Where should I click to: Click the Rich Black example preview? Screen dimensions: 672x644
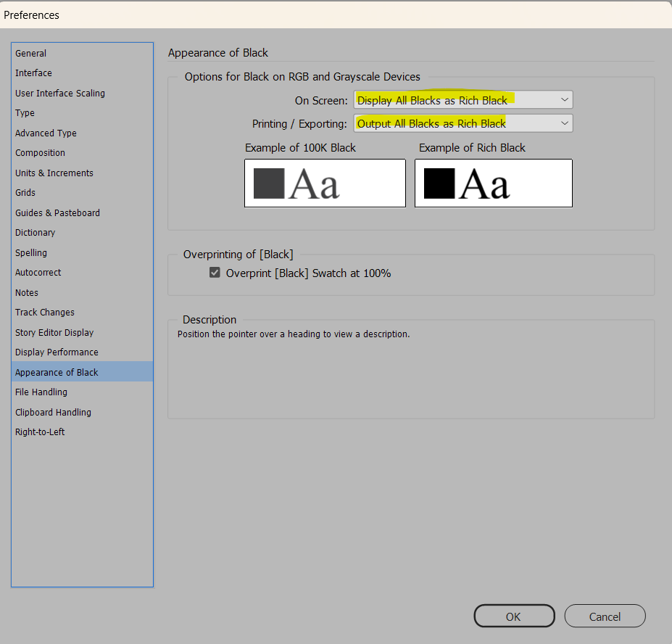[x=493, y=183]
